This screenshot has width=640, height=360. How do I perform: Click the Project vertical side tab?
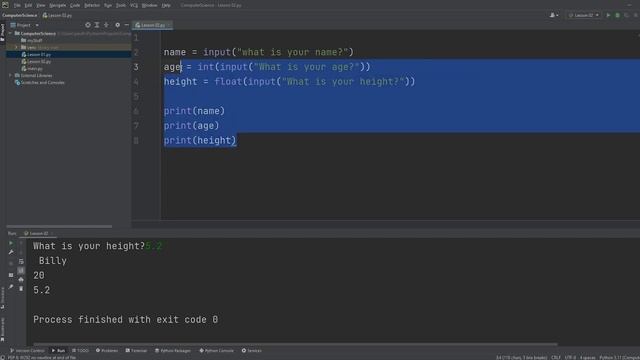click(x=2, y=33)
